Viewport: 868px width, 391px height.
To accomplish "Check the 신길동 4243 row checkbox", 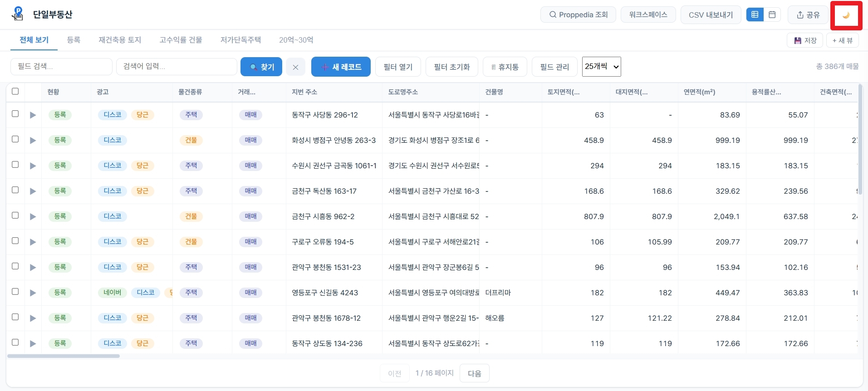I will (x=15, y=292).
